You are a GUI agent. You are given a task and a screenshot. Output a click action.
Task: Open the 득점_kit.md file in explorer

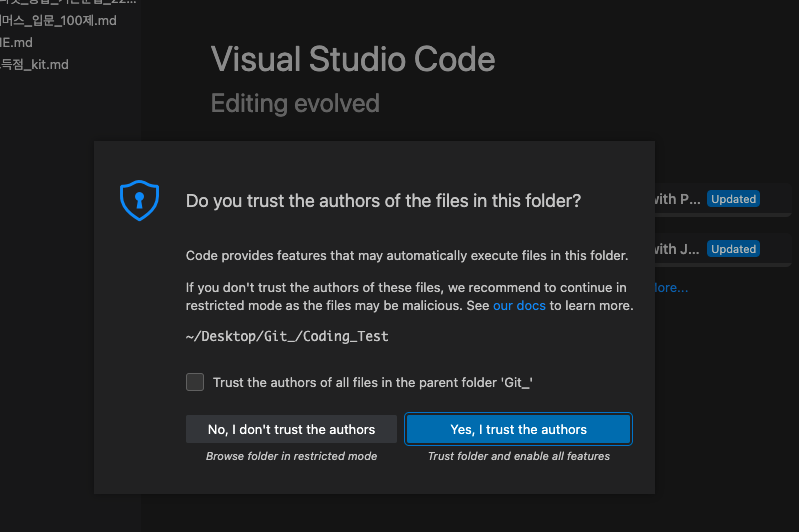point(34,64)
